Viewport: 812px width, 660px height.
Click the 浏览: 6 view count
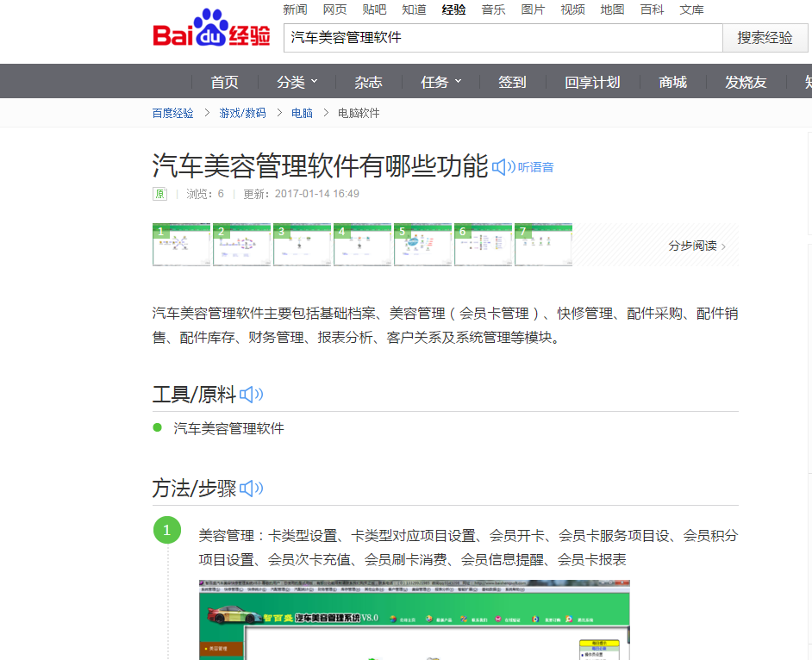point(205,194)
